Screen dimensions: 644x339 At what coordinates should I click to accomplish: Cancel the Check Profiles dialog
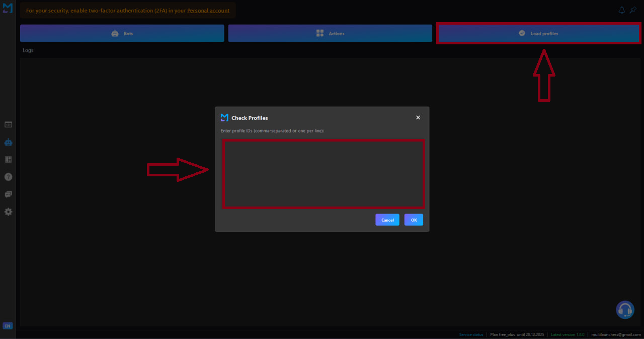point(387,220)
